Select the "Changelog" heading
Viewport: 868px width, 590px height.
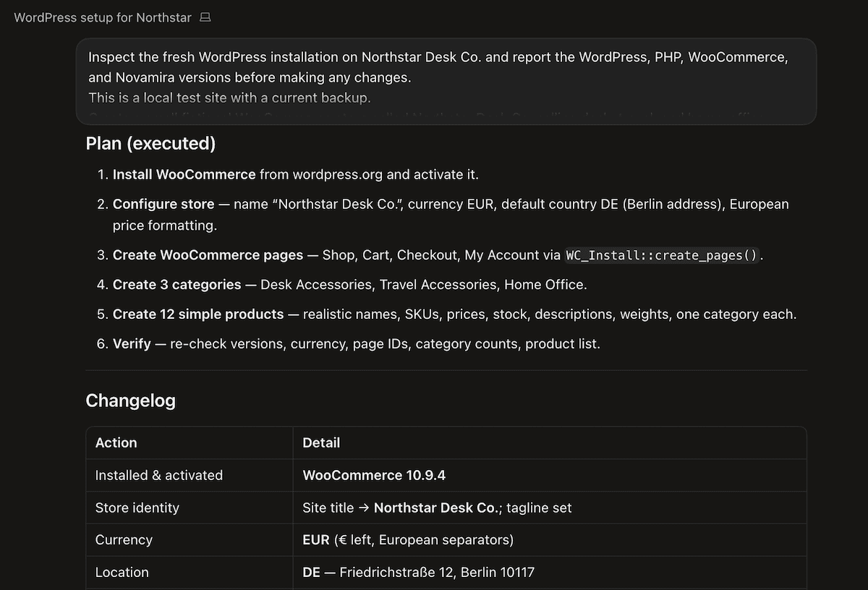point(130,401)
